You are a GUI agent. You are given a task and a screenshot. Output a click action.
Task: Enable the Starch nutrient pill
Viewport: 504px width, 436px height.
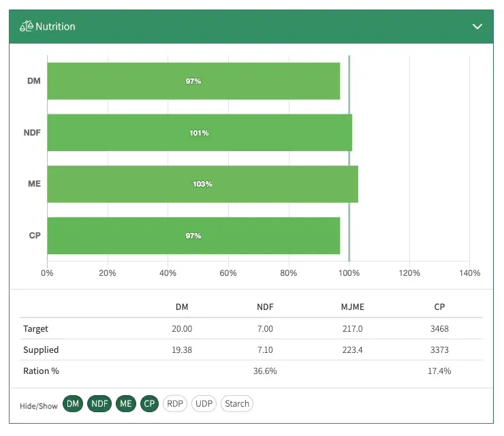click(x=237, y=403)
